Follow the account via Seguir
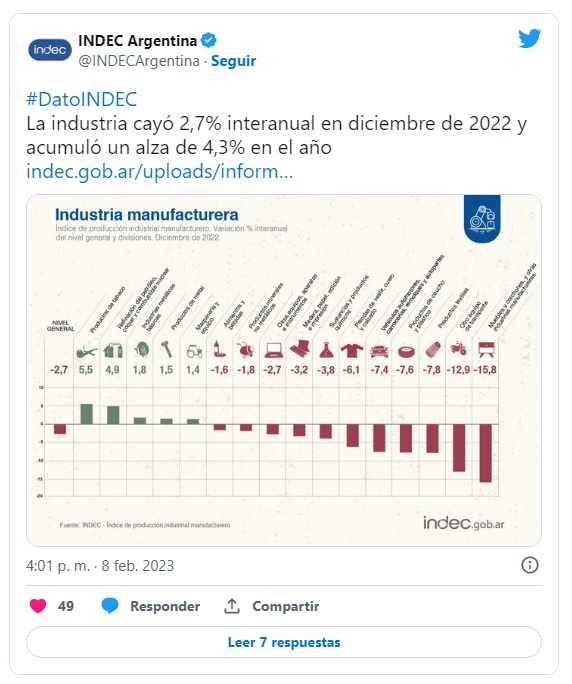 click(233, 61)
